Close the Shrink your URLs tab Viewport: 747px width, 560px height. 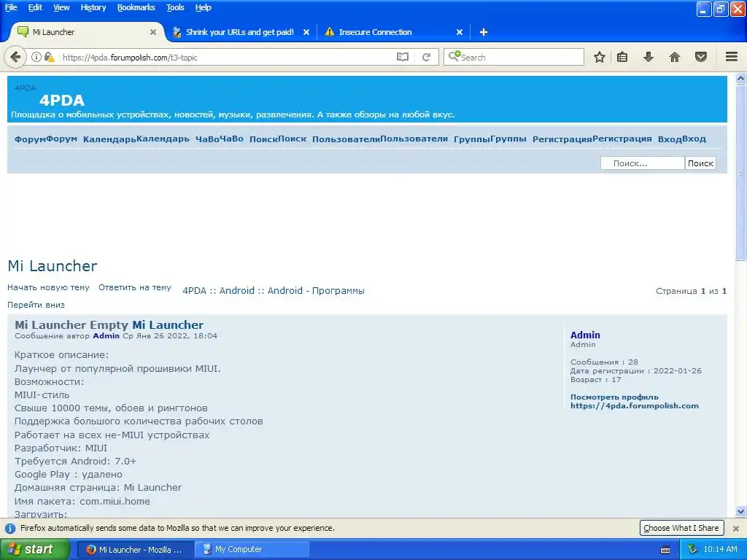click(306, 32)
